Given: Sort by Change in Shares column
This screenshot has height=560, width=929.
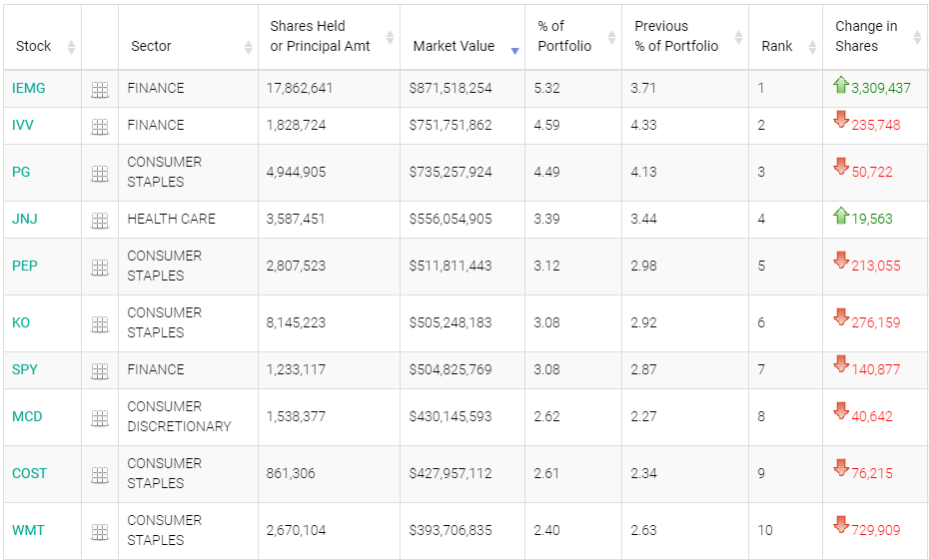Looking at the screenshot, I should [x=866, y=36].
